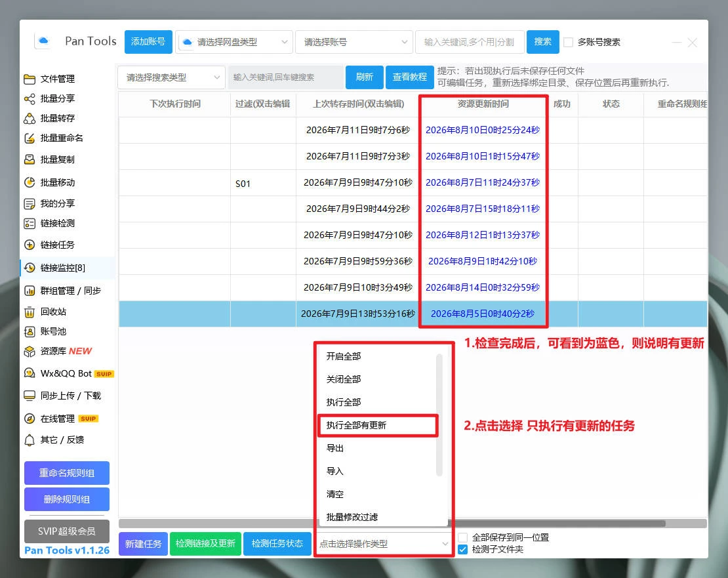
Task: Click the S01 filter cell
Action: [x=263, y=183]
